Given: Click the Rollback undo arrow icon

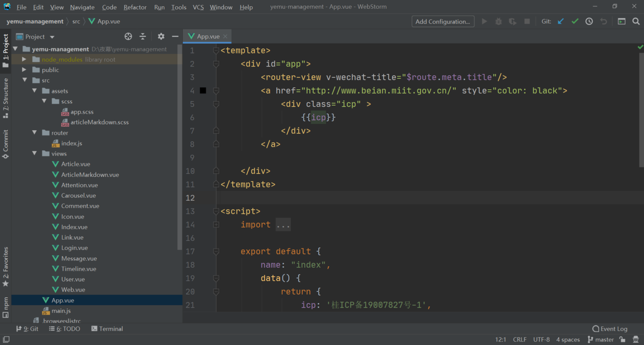Looking at the screenshot, I should (x=603, y=21).
